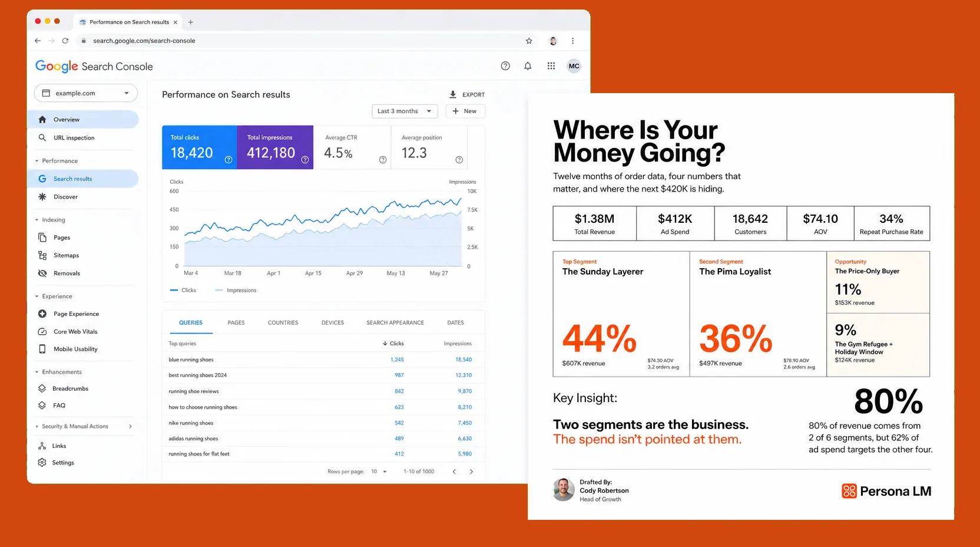Image resolution: width=980 pixels, height=547 pixels.
Task: Open the Google apps grid
Action: (551, 66)
